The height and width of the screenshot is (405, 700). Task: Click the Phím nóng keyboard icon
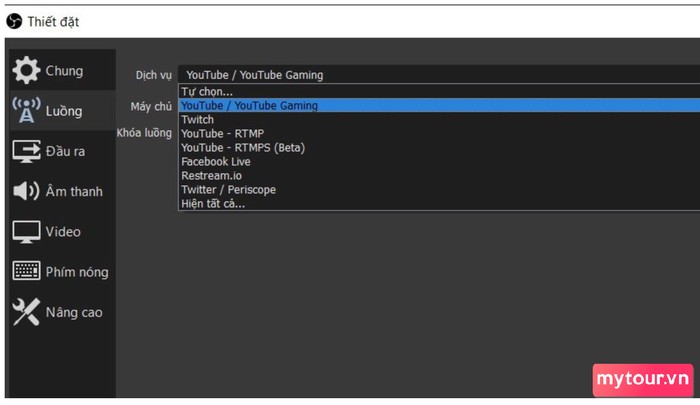click(x=26, y=271)
